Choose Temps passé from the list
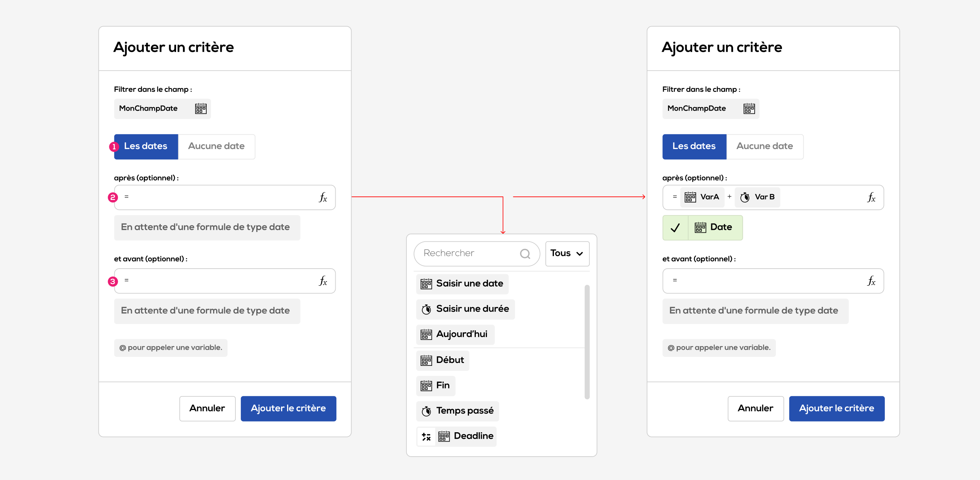This screenshot has width=980, height=480. click(x=457, y=411)
